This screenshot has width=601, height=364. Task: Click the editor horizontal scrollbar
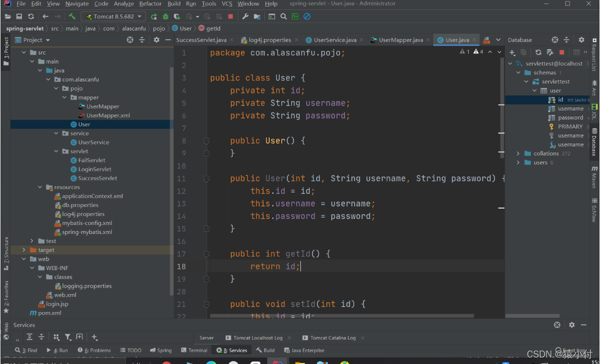tap(342, 315)
